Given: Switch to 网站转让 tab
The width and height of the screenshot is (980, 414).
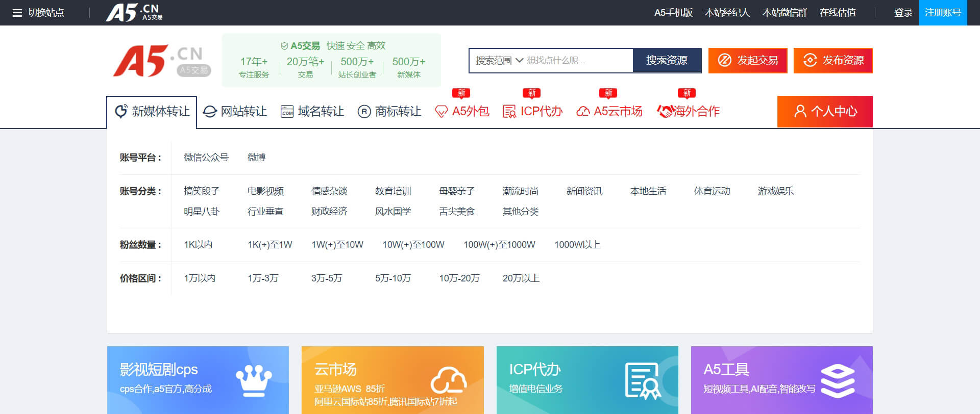Looking at the screenshot, I should tap(235, 111).
